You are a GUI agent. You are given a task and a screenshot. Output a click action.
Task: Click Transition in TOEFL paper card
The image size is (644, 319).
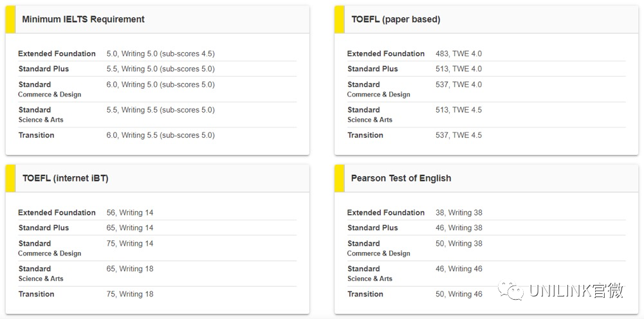365,136
